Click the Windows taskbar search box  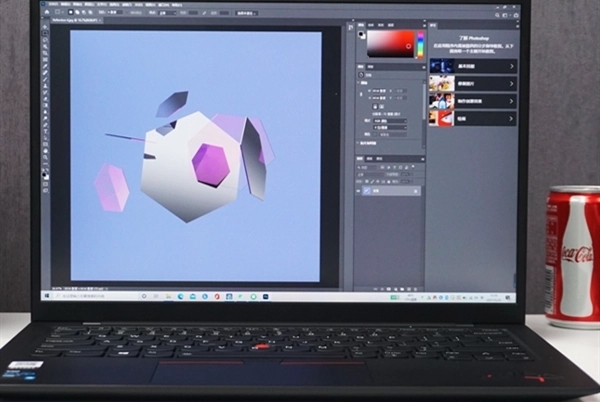pos(85,296)
